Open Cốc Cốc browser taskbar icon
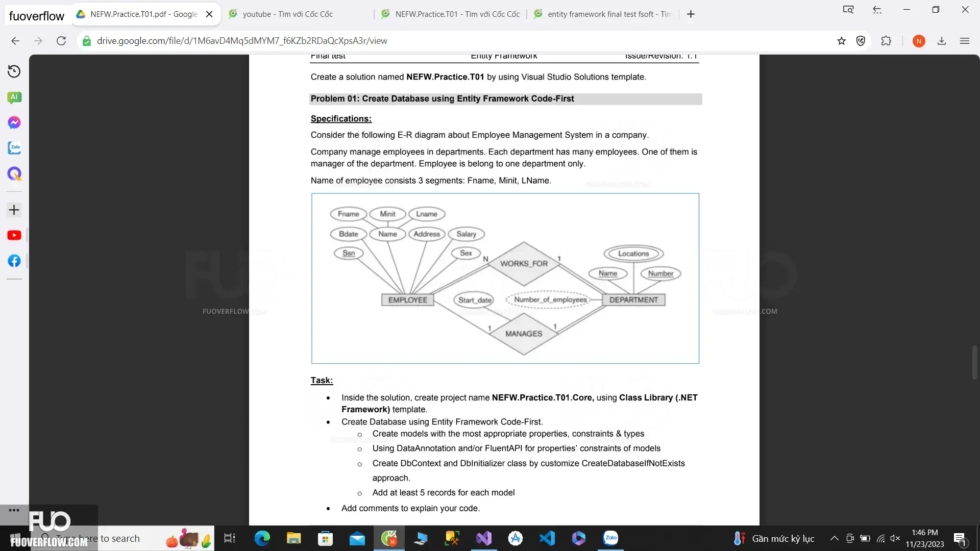Image resolution: width=980 pixels, height=551 pixels. click(x=389, y=538)
